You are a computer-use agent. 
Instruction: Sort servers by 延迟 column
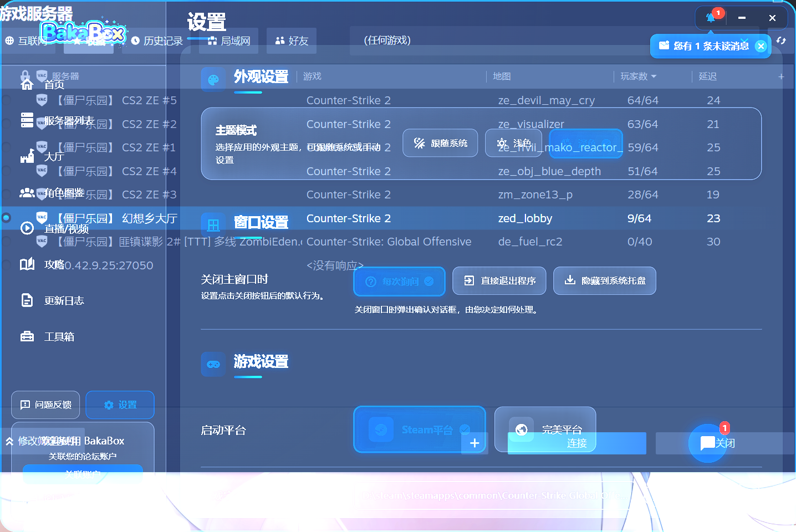708,76
